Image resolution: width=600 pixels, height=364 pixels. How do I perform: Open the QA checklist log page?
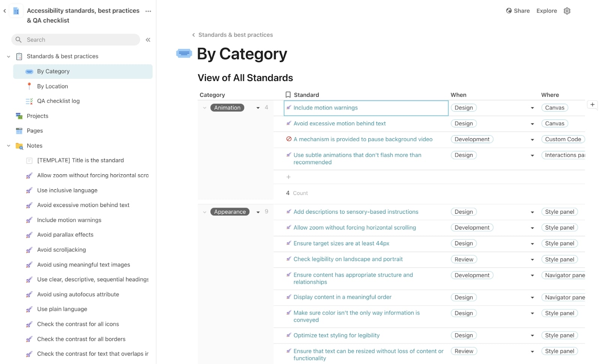click(x=58, y=101)
